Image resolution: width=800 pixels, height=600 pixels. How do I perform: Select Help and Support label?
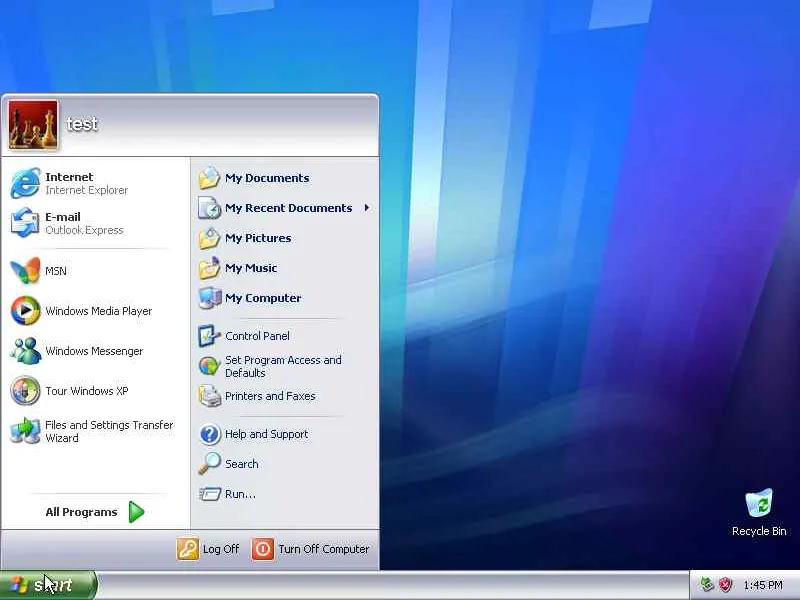pos(266,434)
